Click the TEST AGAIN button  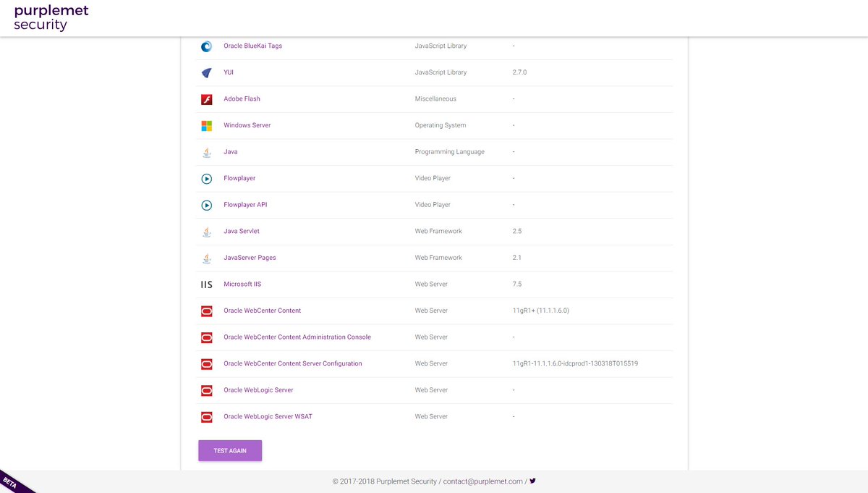(230, 450)
